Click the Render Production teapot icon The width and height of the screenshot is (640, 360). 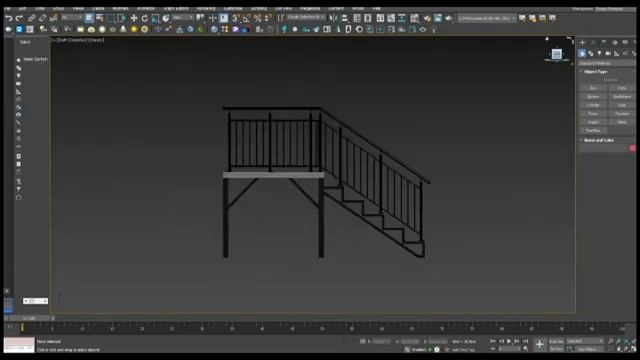449,18
